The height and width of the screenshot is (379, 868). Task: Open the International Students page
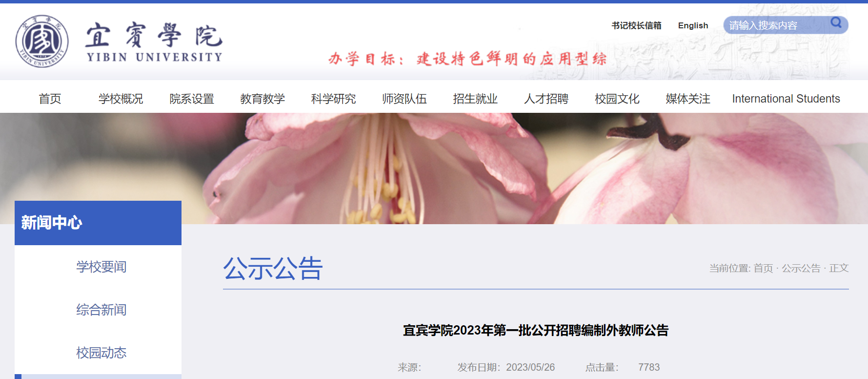click(786, 99)
